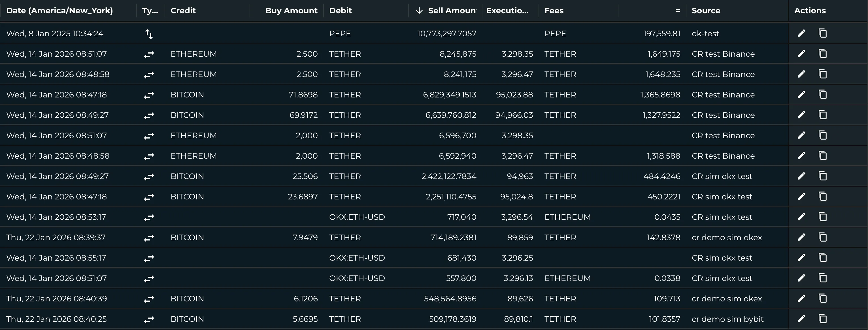Click the descending sort arrow beside Sell Amount
868x330 pixels.
point(419,10)
